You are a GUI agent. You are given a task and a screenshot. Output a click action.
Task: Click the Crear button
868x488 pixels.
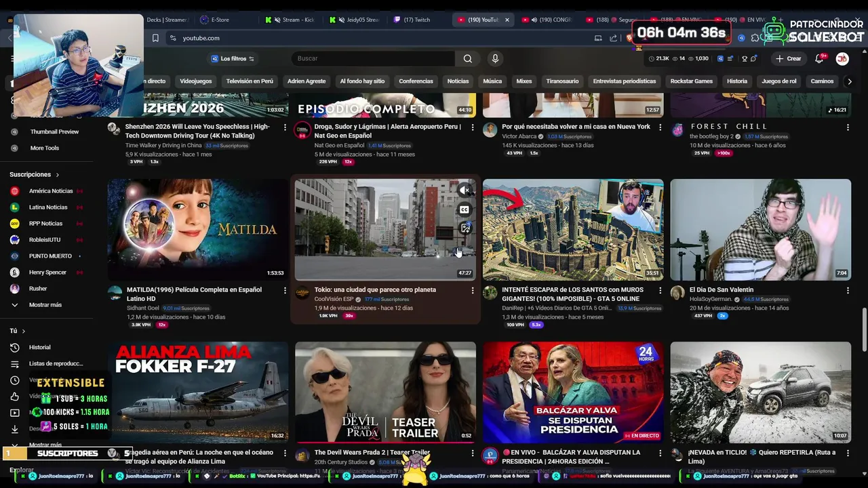(789, 58)
